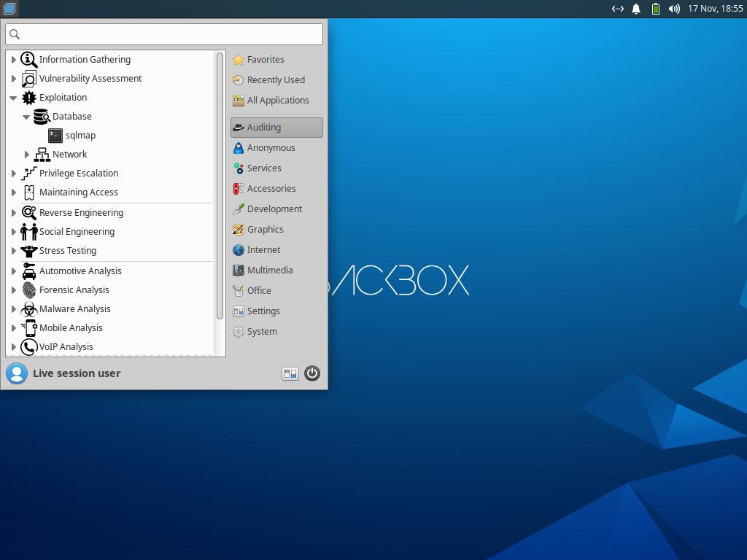Select the All Applications category
The image size is (747, 560).
point(276,101)
